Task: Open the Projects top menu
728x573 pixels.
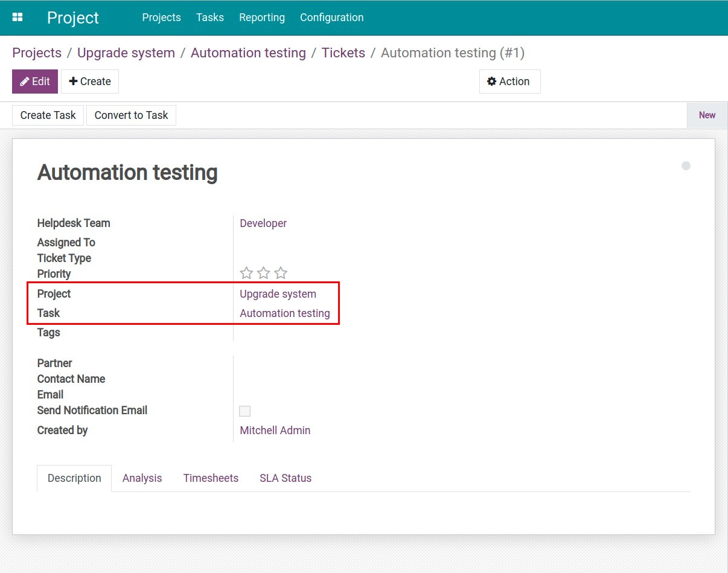Action: tap(161, 18)
